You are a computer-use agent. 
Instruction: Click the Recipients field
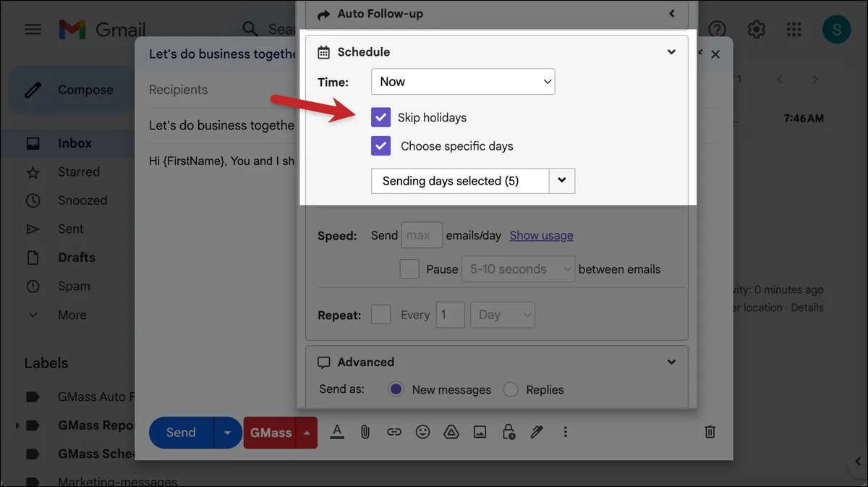click(x=223, y=90)
